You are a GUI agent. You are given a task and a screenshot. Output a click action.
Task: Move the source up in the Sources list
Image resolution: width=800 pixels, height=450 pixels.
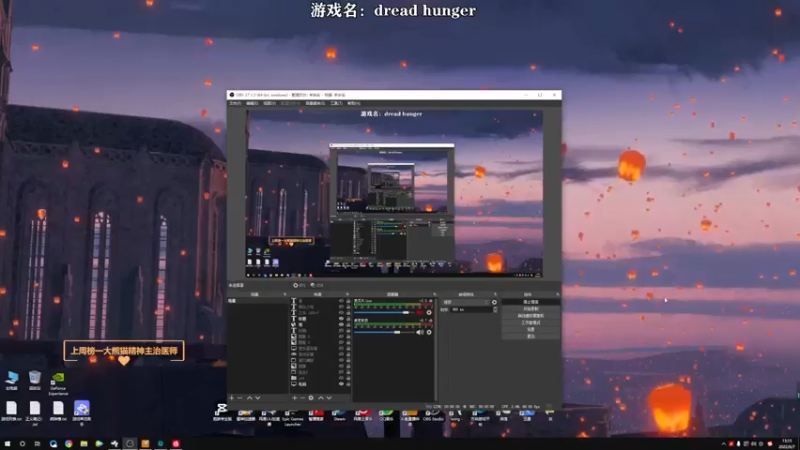pos(321,397)
